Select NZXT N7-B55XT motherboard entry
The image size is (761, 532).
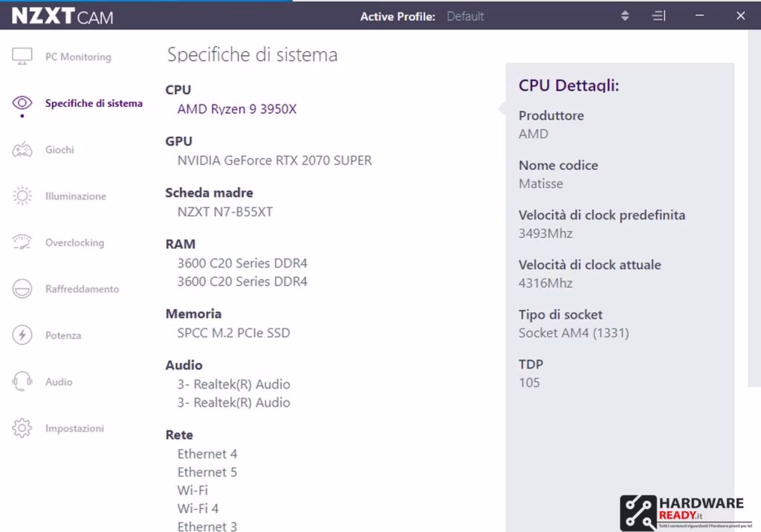point(224,212)
